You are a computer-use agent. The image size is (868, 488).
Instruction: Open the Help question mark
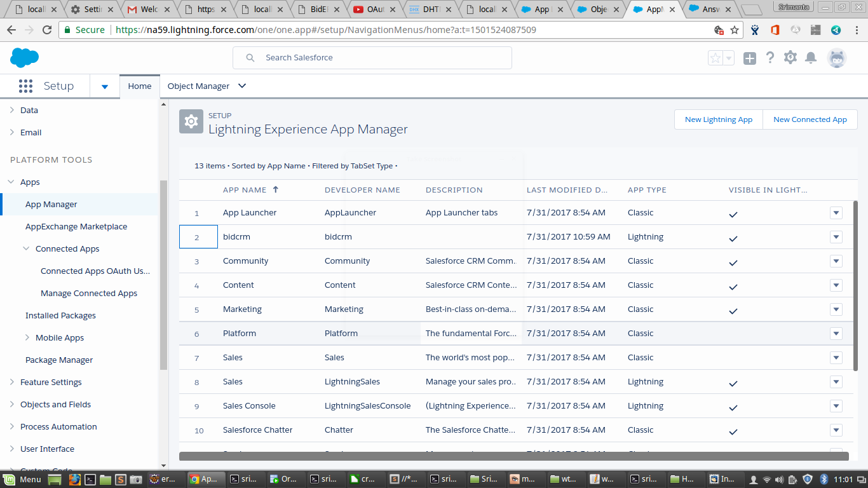770,58
